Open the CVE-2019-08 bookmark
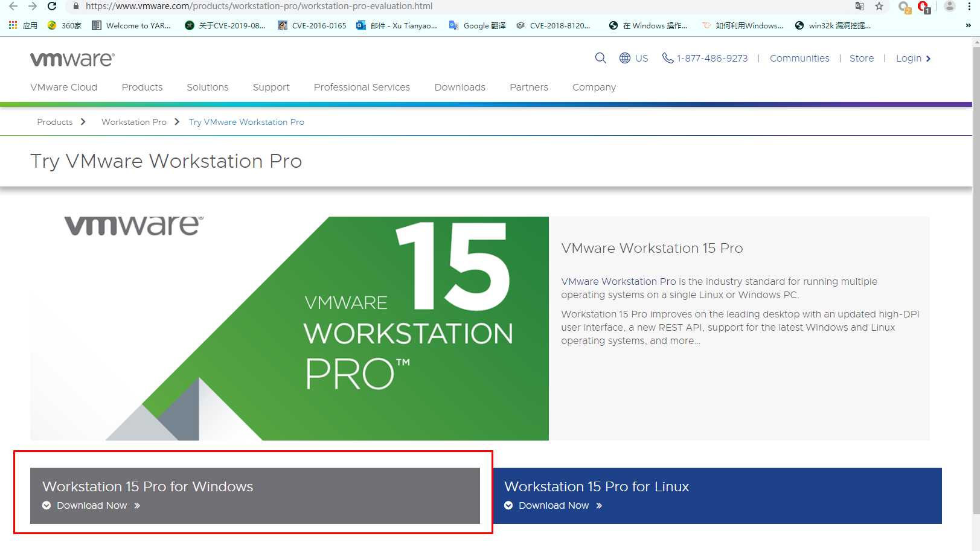Viewport: 980px width, 551px height. [225, 25]
